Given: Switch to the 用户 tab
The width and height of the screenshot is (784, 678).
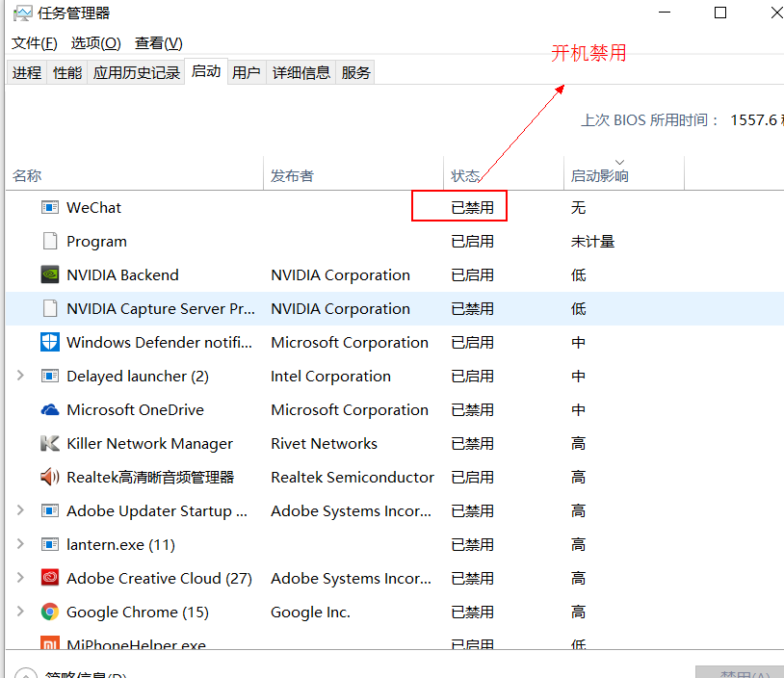Looking at the screenshot, I should click(x=246, y=73).
